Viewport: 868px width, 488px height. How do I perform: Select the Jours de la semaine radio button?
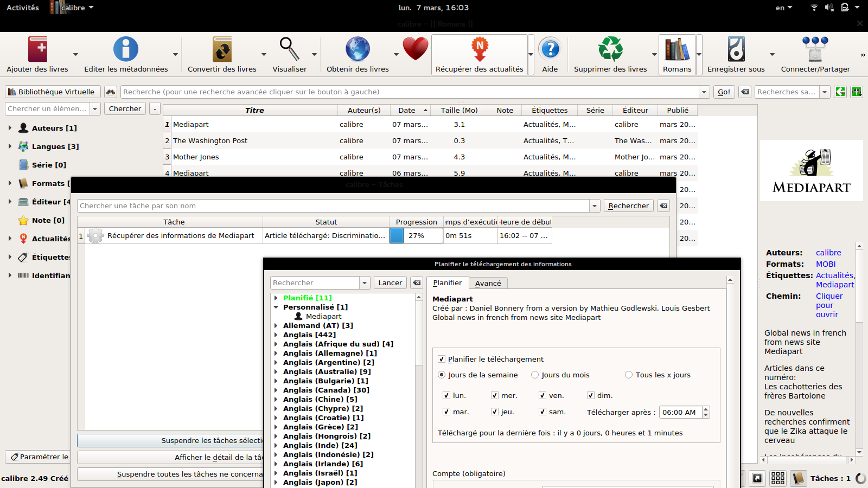[x=442, y=375]
